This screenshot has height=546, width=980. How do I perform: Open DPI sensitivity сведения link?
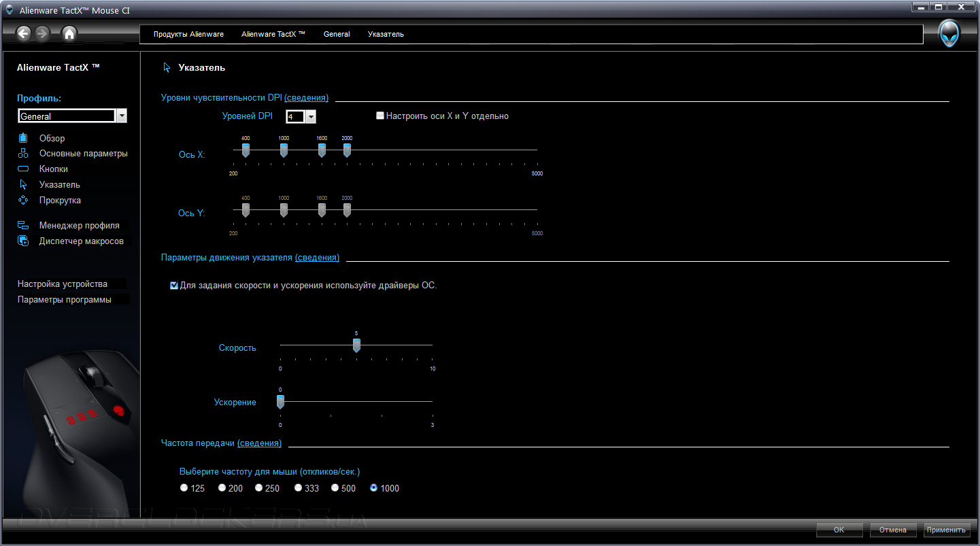[306, 98]
